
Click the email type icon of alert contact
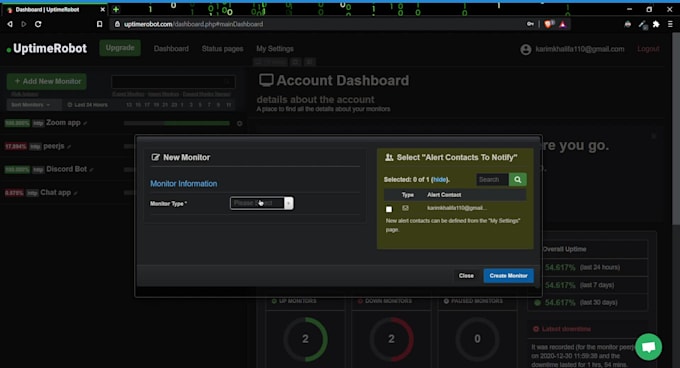click(405, 208)
